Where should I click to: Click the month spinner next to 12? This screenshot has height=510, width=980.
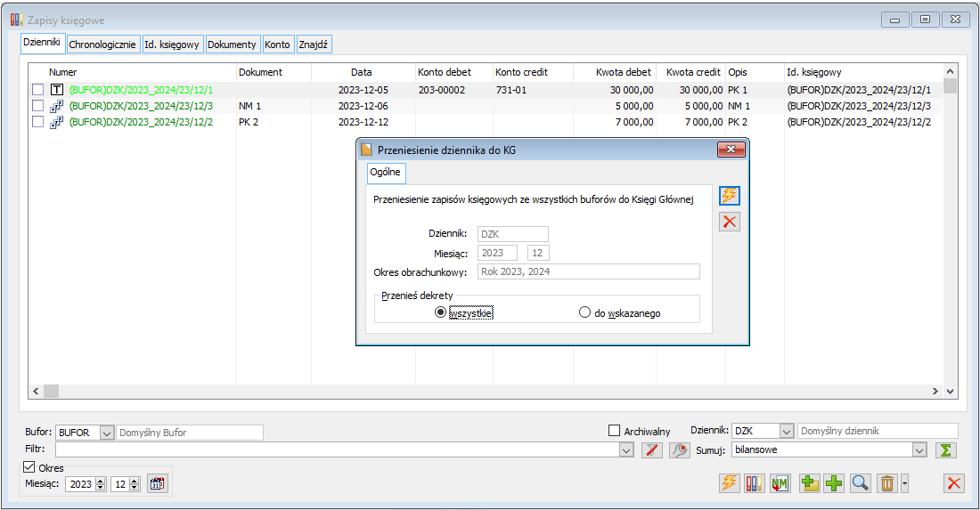tap(135, 484)
